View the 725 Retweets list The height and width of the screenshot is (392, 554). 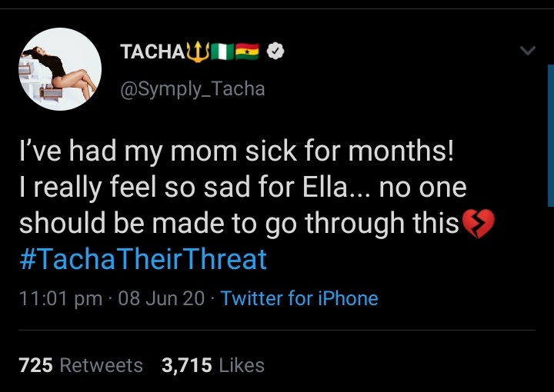click(x=81, y=365)
